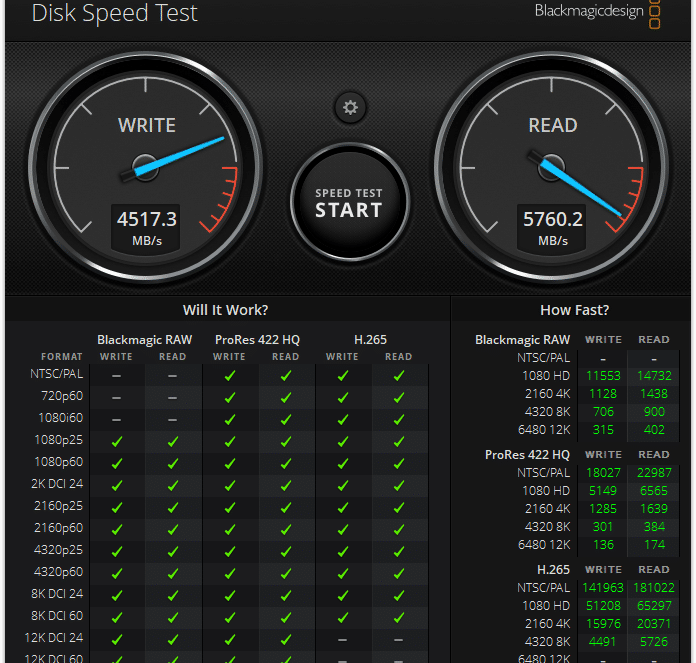Click the WRITE gauge label

147,125
